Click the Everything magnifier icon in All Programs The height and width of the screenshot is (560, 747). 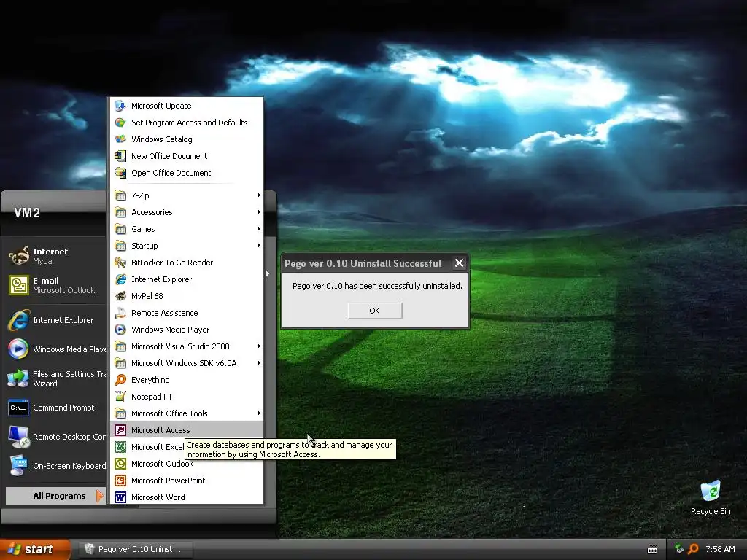tap(120, 379)
